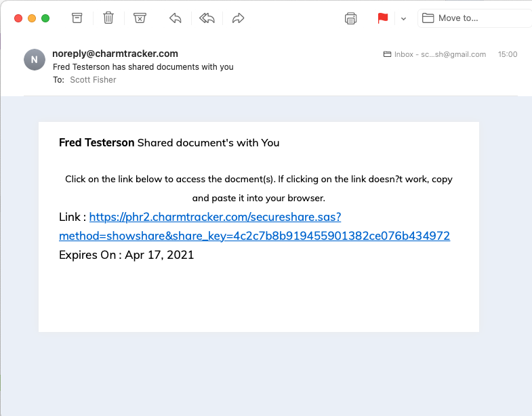Forward this email
Screen dimensions: 532x416
coord(238,18)
